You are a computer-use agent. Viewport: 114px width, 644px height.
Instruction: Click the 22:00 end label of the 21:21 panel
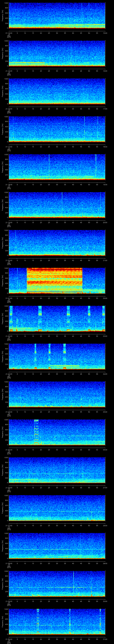click(x=105, y=298)
